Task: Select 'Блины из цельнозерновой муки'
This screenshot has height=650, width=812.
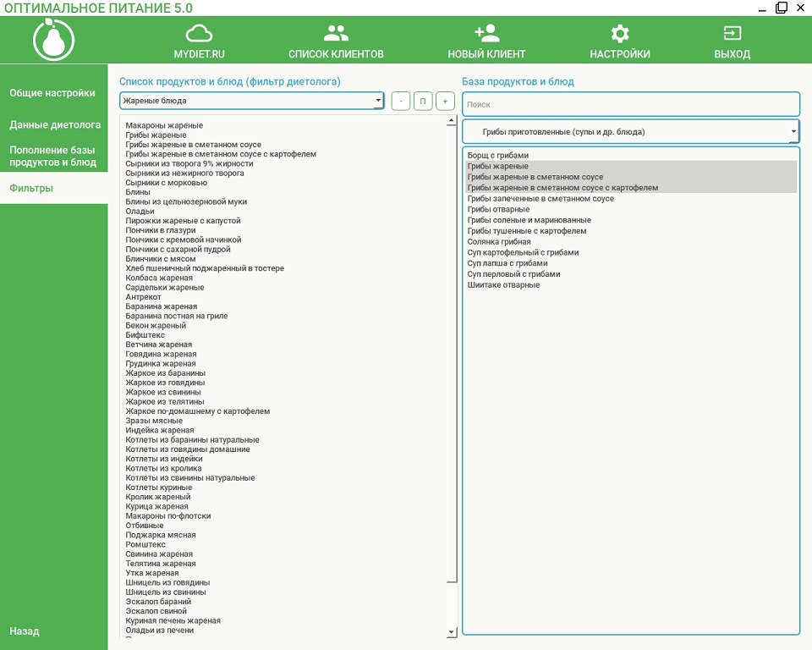Action: click(x=186, y=201)
